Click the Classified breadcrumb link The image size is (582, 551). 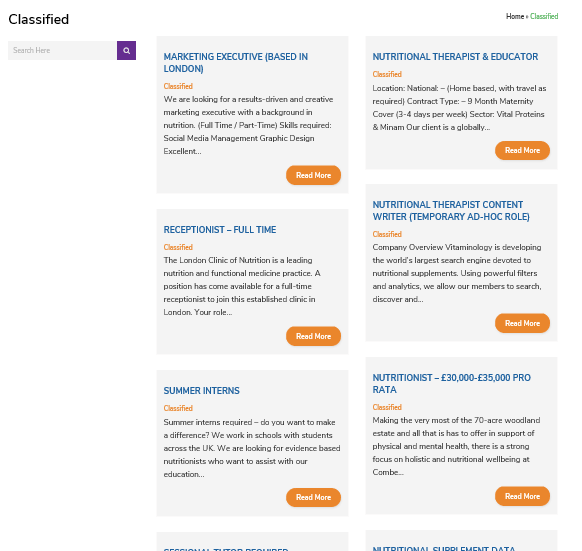pos(544,16)
